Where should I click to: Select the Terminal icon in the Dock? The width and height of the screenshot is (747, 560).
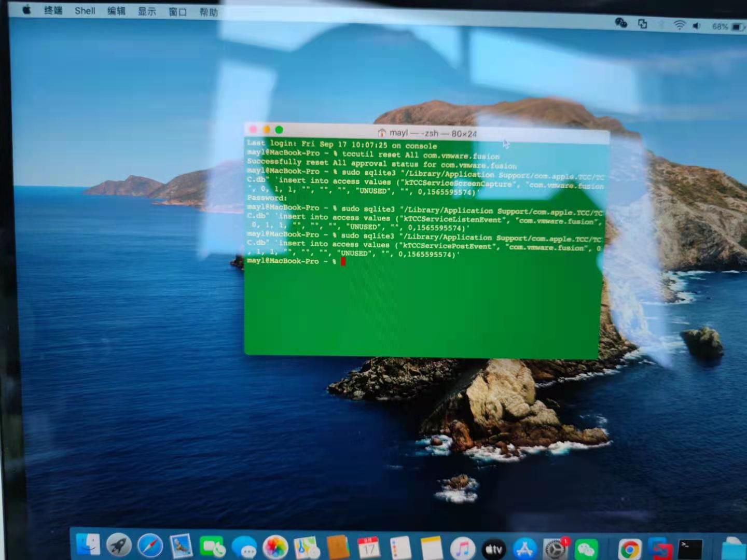click(690, 550)
